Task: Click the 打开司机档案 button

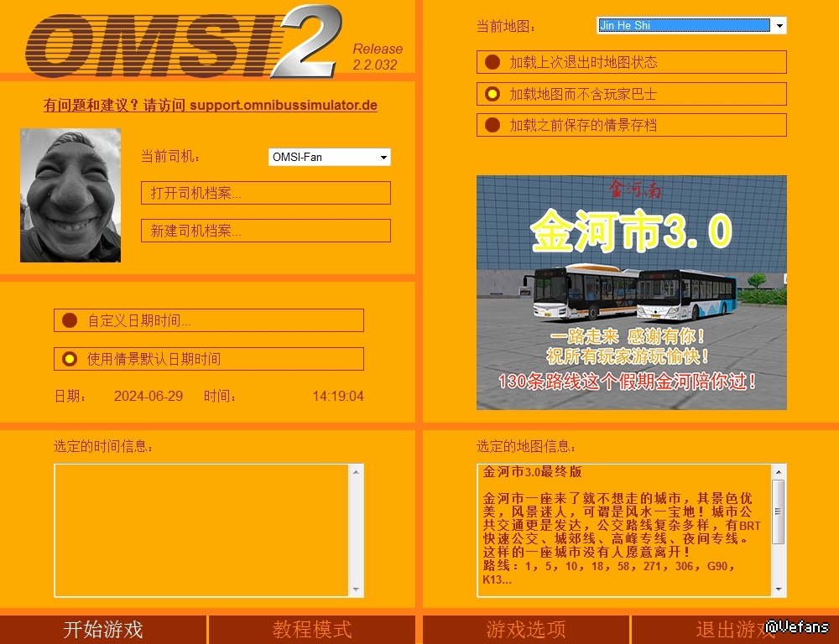Action: tap(266, 193)
